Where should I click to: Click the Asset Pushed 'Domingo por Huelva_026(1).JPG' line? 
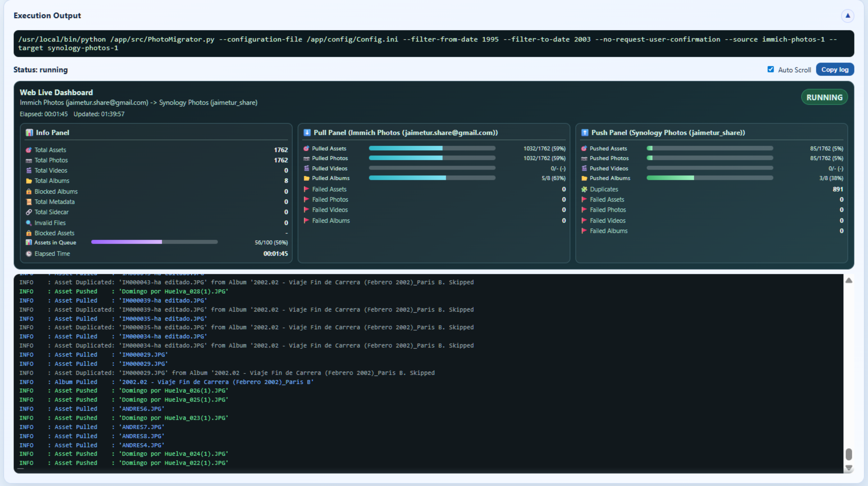pos(124,390)
